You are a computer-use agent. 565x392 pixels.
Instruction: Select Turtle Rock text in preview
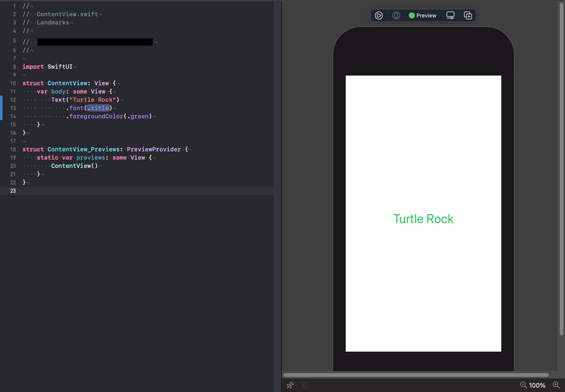(x=423, y=219)
